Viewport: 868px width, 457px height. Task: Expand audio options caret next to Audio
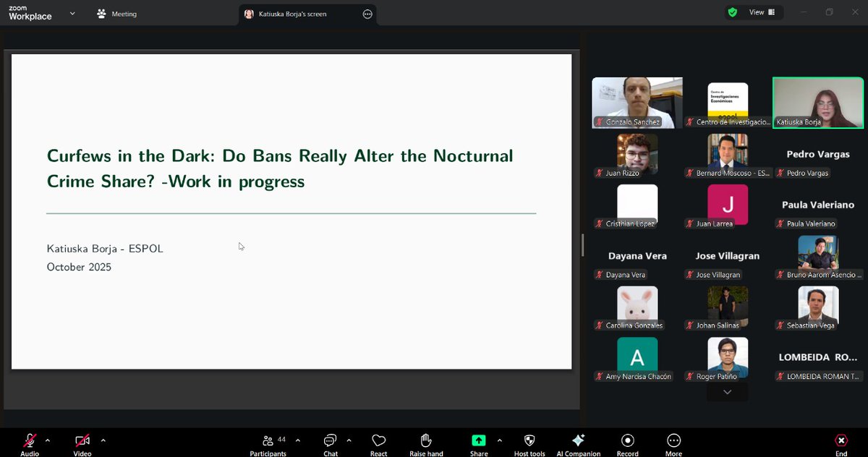48,440
